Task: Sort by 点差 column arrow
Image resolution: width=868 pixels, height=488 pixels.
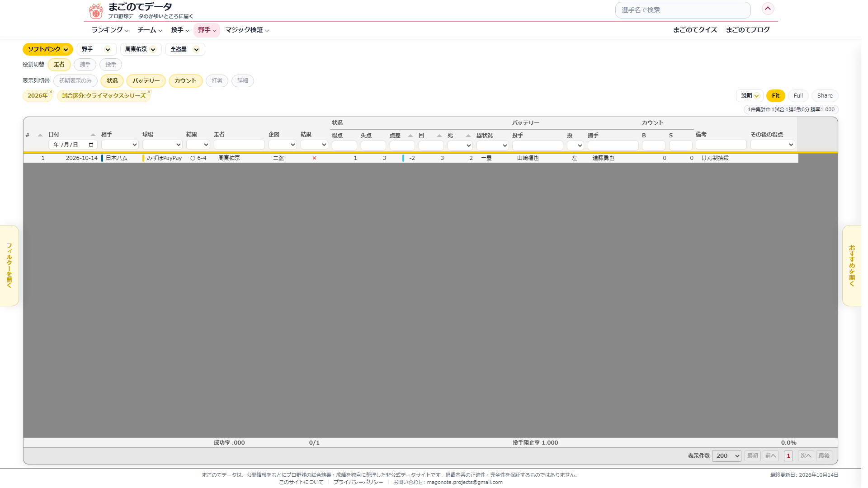Action: click(410, 136)
